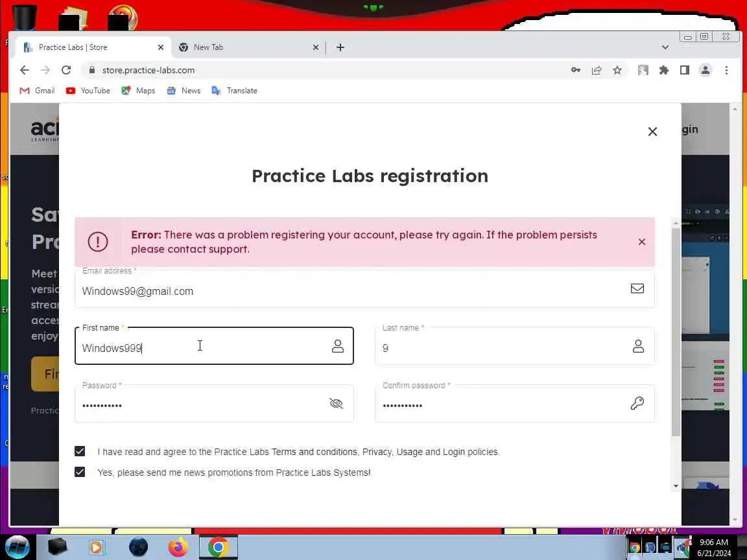Open the Windows Start button
This screenshot has height=560, width=747.
point(18,547)
